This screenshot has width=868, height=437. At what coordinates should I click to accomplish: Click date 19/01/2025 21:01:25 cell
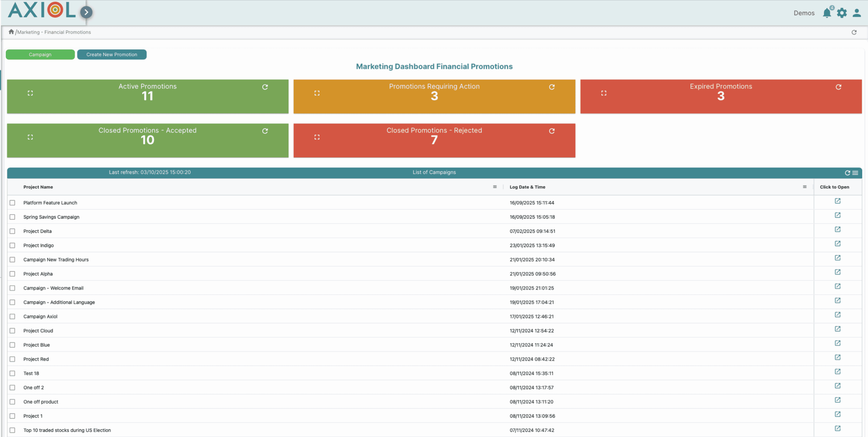coord(532,288)
